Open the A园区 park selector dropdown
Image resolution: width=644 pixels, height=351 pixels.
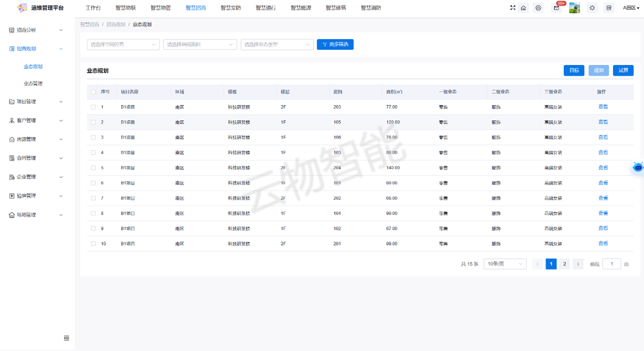[631, 8]
